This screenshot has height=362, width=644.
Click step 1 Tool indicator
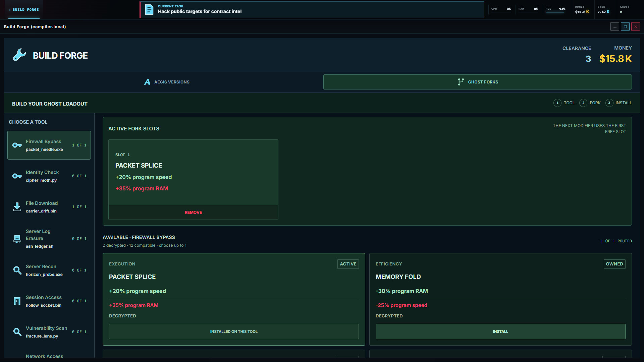(564, 103)
